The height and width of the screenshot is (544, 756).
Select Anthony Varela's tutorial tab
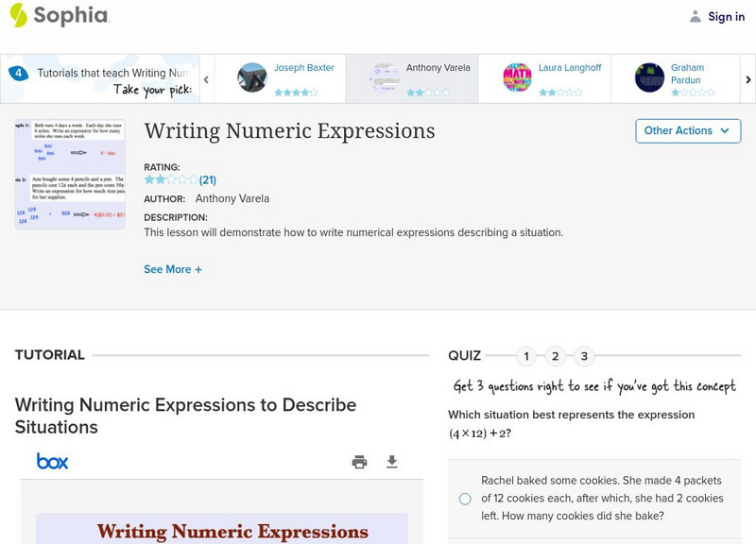pos(412,78)
